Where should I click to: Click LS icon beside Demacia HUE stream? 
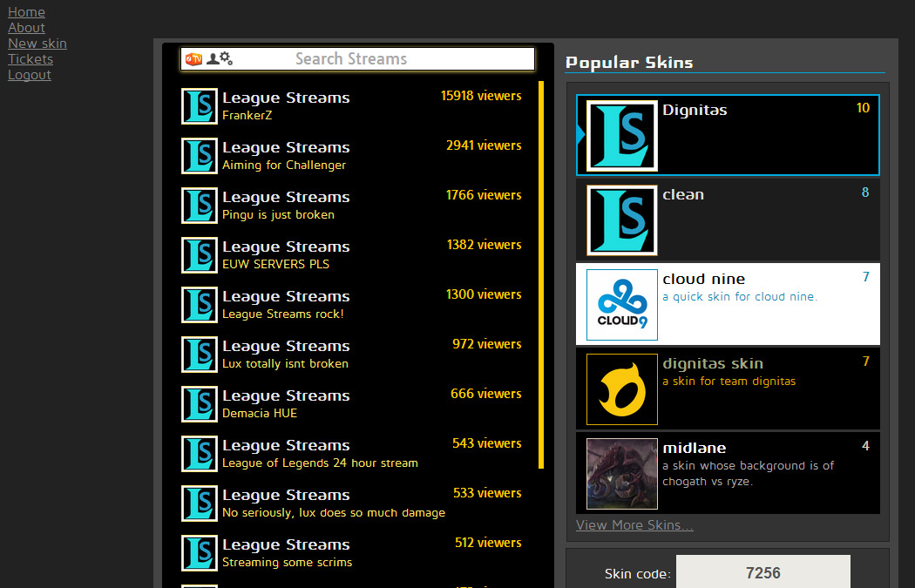[199, 404]
